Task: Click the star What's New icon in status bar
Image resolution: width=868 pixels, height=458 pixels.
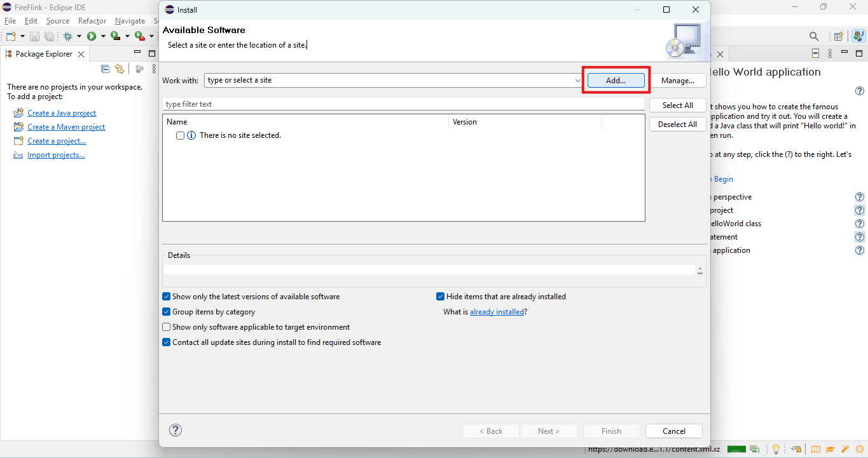Action: [x=860, y=449]
